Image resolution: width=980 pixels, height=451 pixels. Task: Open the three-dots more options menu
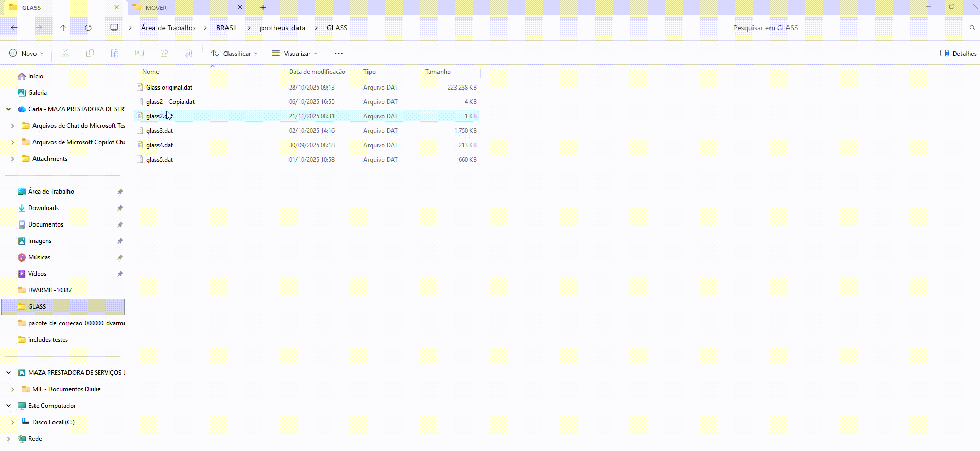click(339, 53)
